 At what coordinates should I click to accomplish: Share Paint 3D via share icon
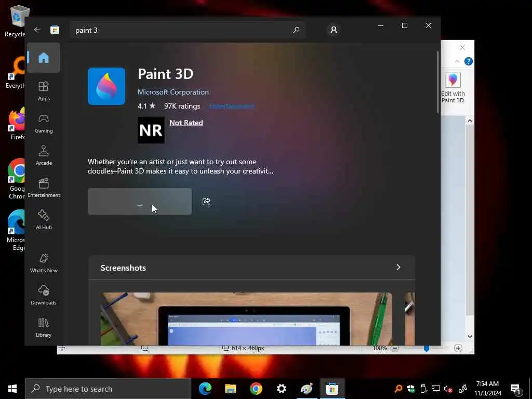(x=206, y=202)
